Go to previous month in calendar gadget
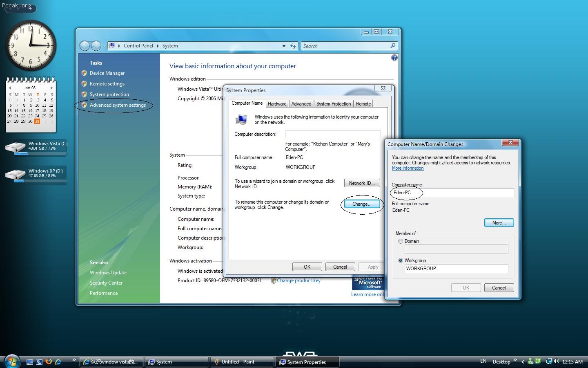Viewport: 588px width, 368px height. 10,88
